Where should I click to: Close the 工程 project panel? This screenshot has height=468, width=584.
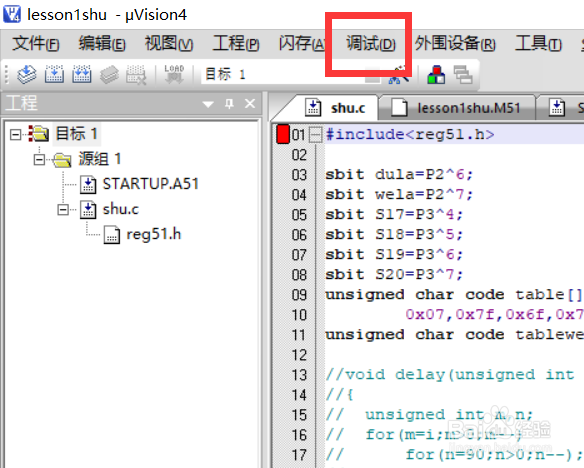click(x=250, y=104)
